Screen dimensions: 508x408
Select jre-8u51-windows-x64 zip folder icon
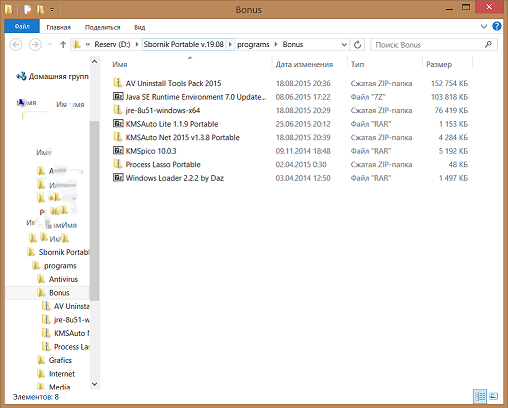[117, 109]
